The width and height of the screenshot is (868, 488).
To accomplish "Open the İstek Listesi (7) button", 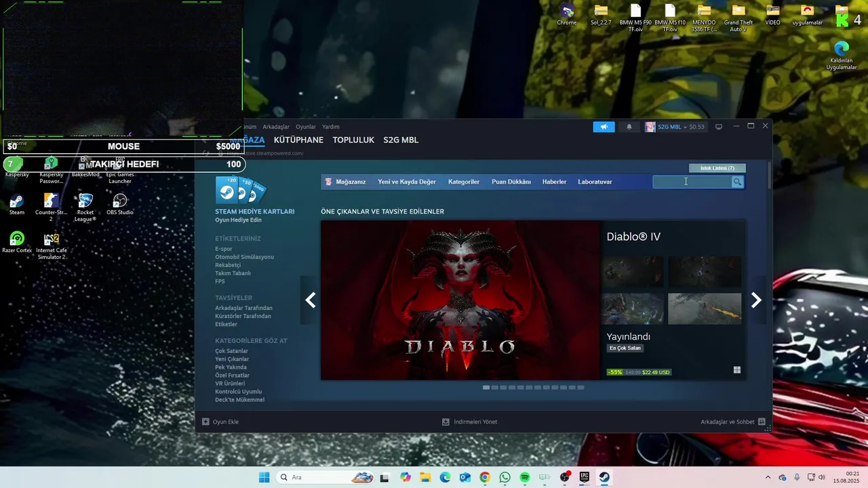I will [x=717, y=168].
